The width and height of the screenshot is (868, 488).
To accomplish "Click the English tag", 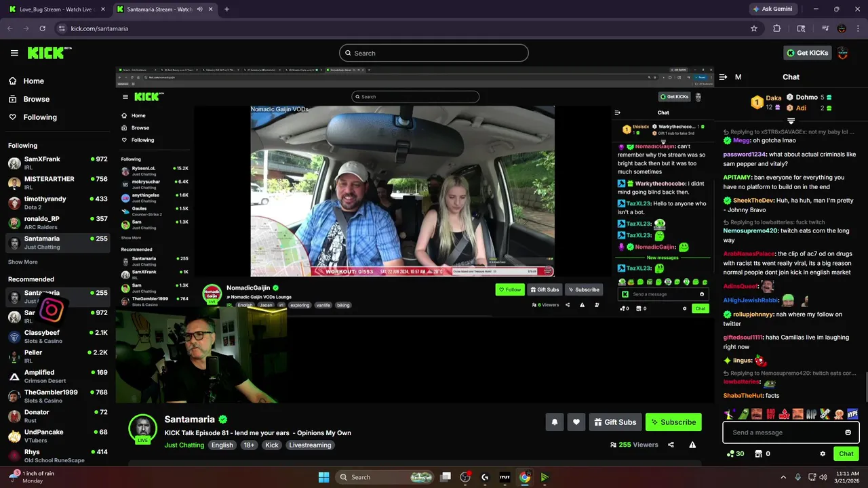I will click(x=222, y=445).
